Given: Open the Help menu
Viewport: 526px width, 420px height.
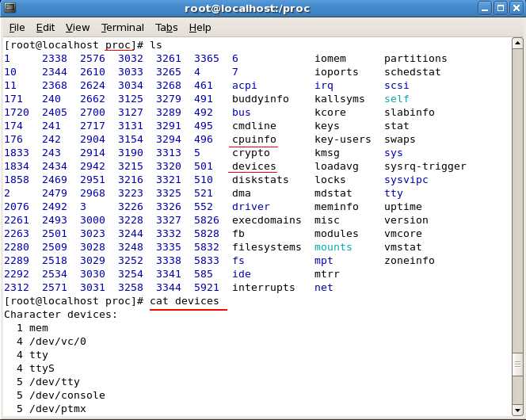Looking at the screenshot, I should coord(200,28).
